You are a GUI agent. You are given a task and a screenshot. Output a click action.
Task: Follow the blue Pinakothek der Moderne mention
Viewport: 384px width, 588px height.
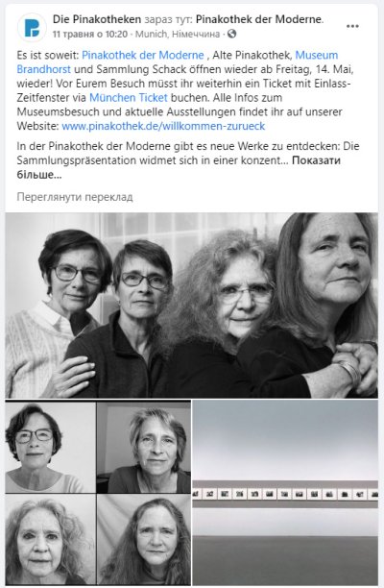[x=143, y=55]
